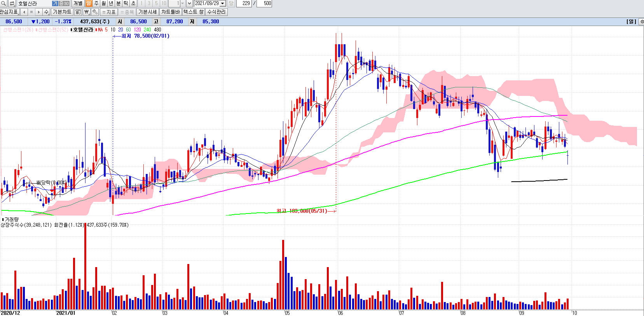Click the 2020/12 timeline date label

pyautogui.click(x=10, y=313)
